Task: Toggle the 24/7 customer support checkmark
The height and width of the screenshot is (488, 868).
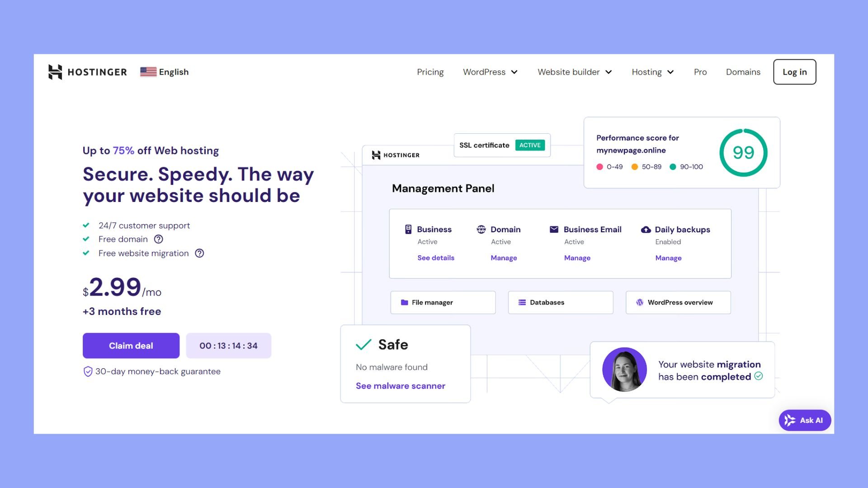Action: pyautogui.click(x=86, y=225)
